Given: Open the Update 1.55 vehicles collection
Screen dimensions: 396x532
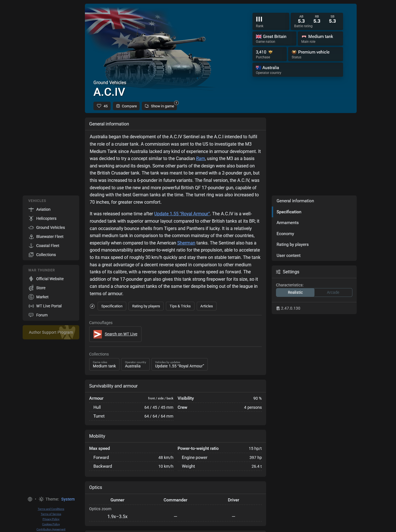Looking at the screenshot, I should coord(179,364).
